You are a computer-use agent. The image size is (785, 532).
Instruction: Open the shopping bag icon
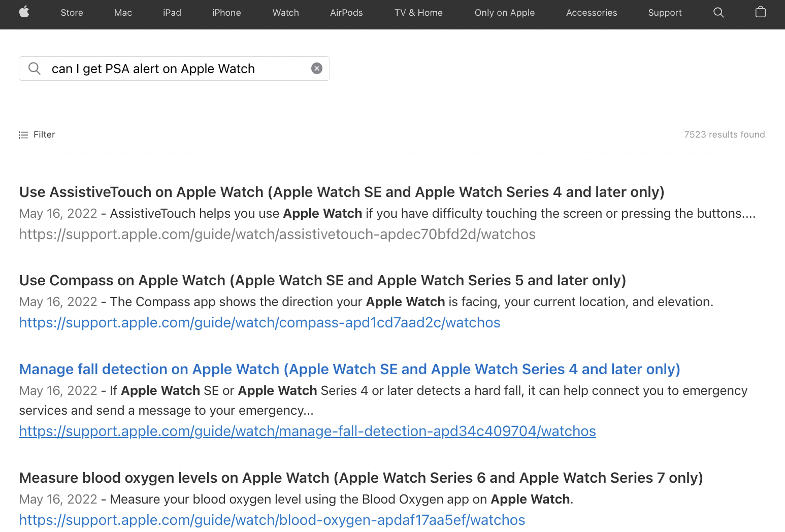click(760, 12)
